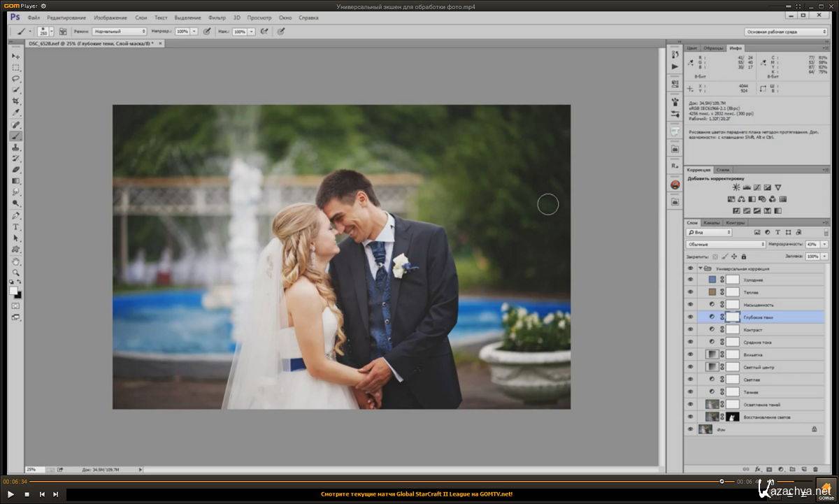Select the Контраст adjustment layer
839x504 pixels.
754,329
